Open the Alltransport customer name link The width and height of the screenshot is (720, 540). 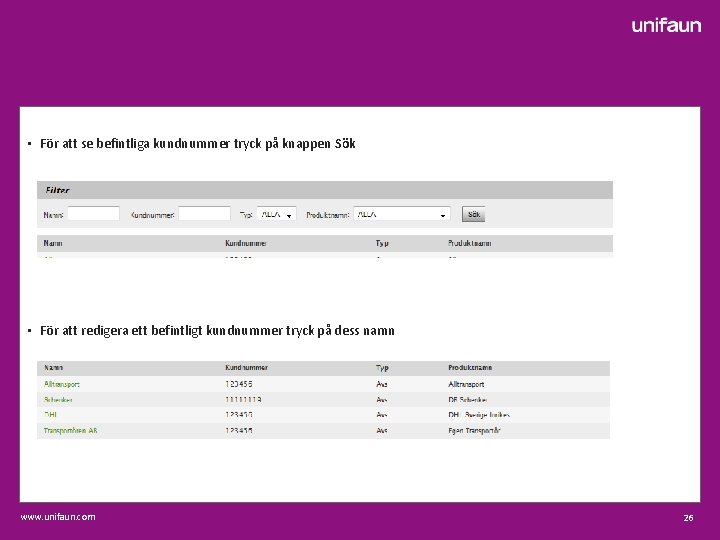point(62,384)
